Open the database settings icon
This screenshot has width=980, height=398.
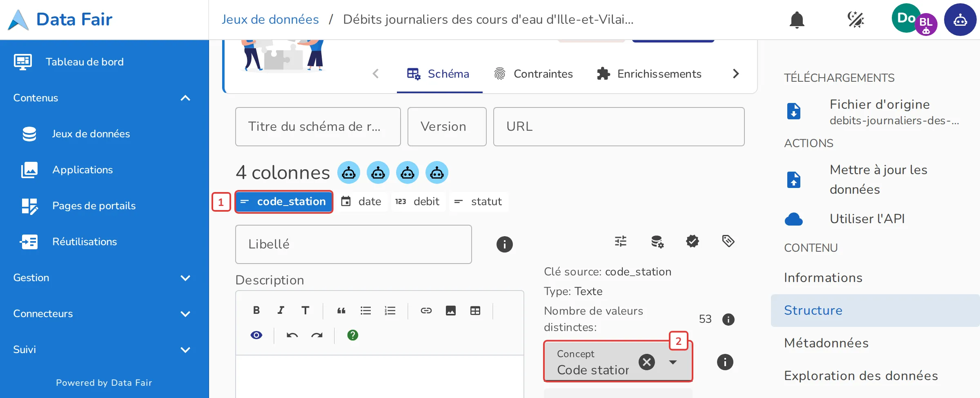coord(657,241)
